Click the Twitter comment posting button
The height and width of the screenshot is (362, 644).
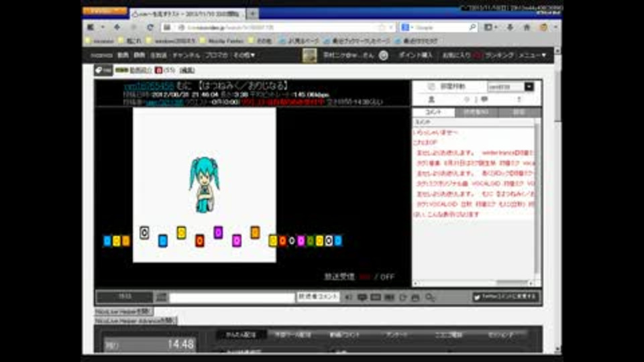pyautogui.click(x=506, y=296)
